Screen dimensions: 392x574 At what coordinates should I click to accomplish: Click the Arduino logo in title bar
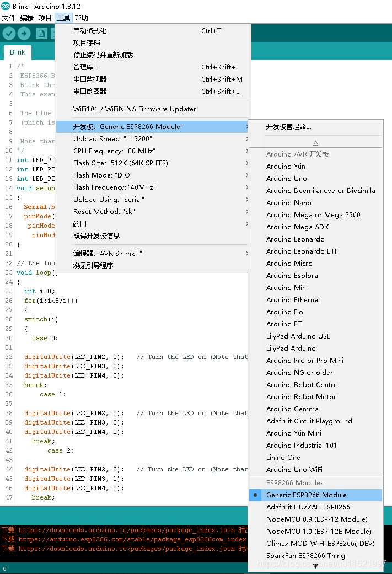point(6,6)
